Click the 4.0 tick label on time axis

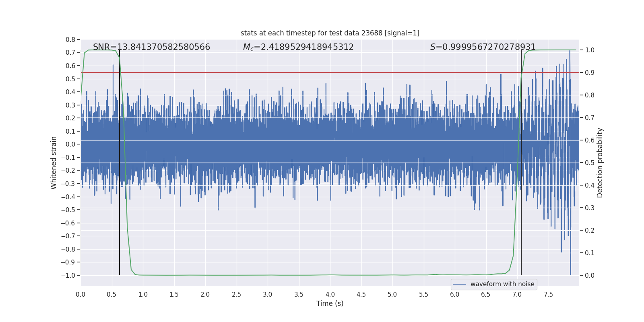tap(330, 294)
